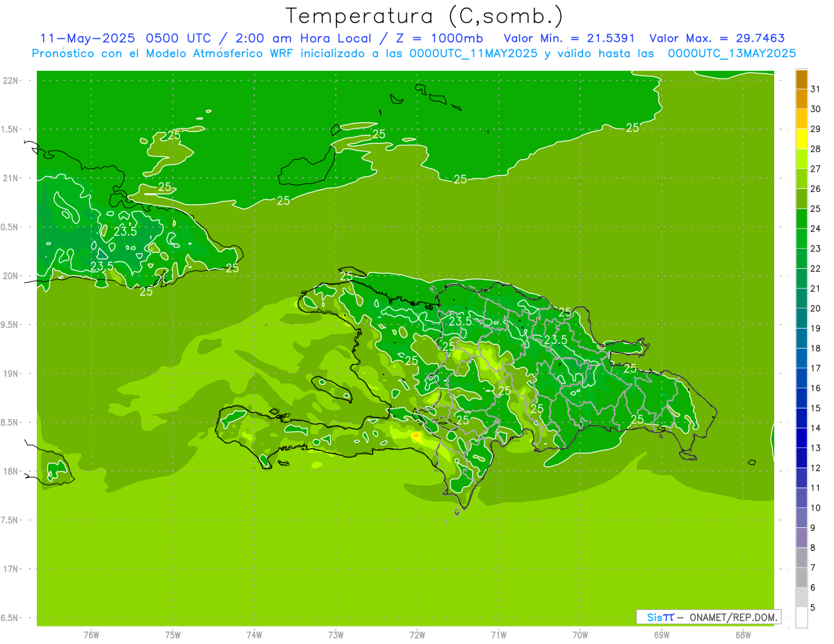Click the '0000UTC_11MAY2025' initialization time text
The image size is (834, 644).
473,53
